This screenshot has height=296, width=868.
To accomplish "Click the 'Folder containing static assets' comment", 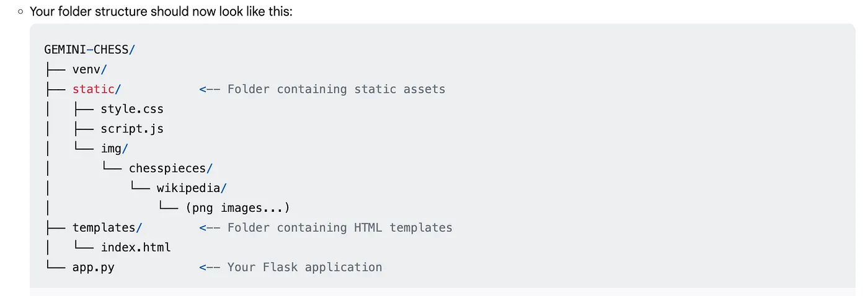I will pos(337,89).
